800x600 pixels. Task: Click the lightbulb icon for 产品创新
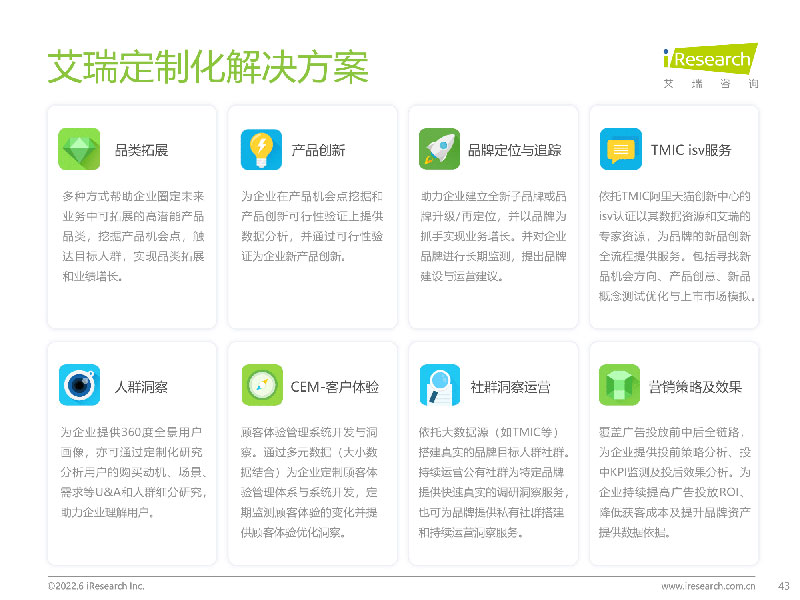click(261, 149)
